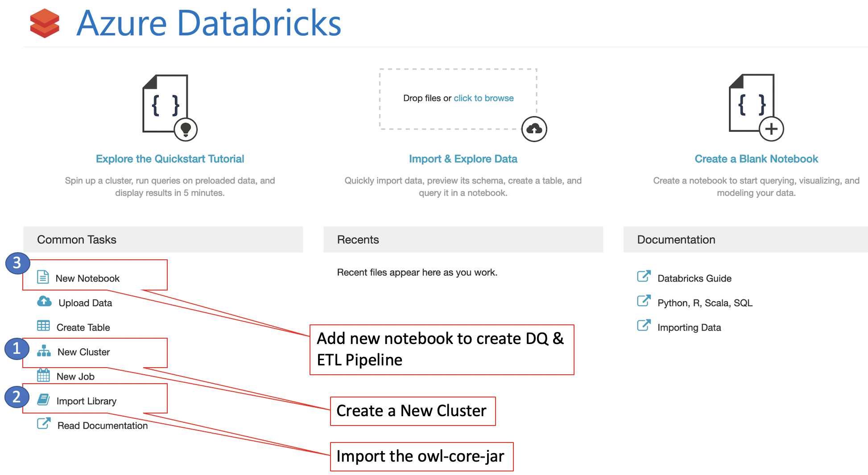
Task: Click the Azure Databricks title text
Action: tap(209, 23)
